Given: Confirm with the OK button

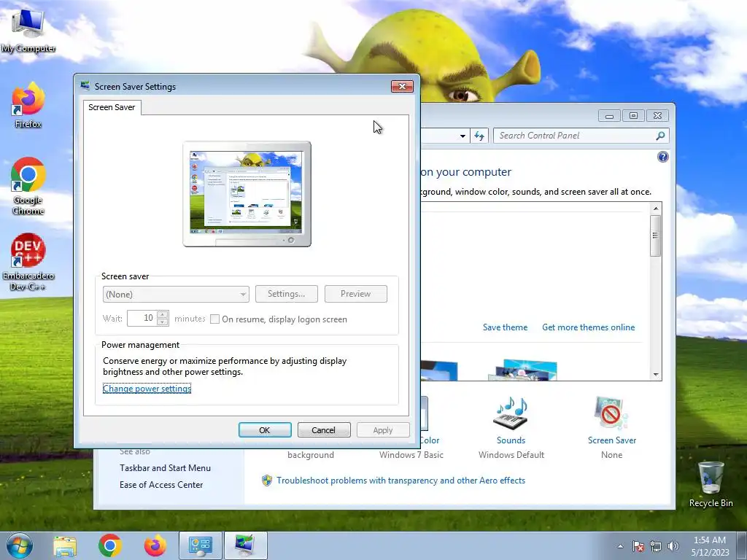Looking at the screenshot, I should [264, 430].
